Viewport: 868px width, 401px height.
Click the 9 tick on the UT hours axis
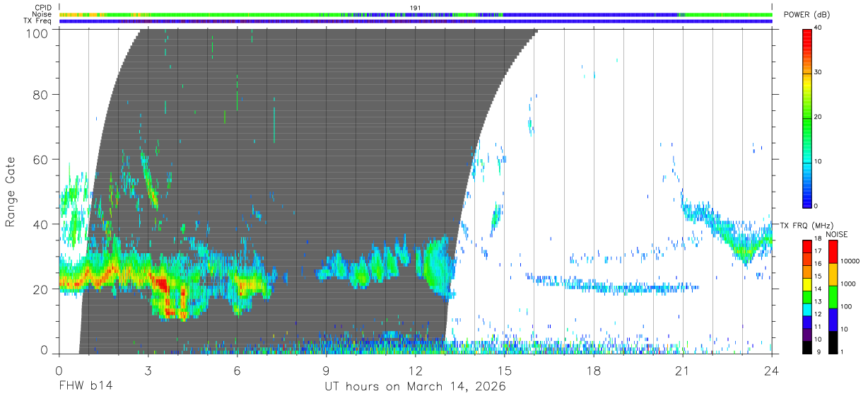click(326, 370)
